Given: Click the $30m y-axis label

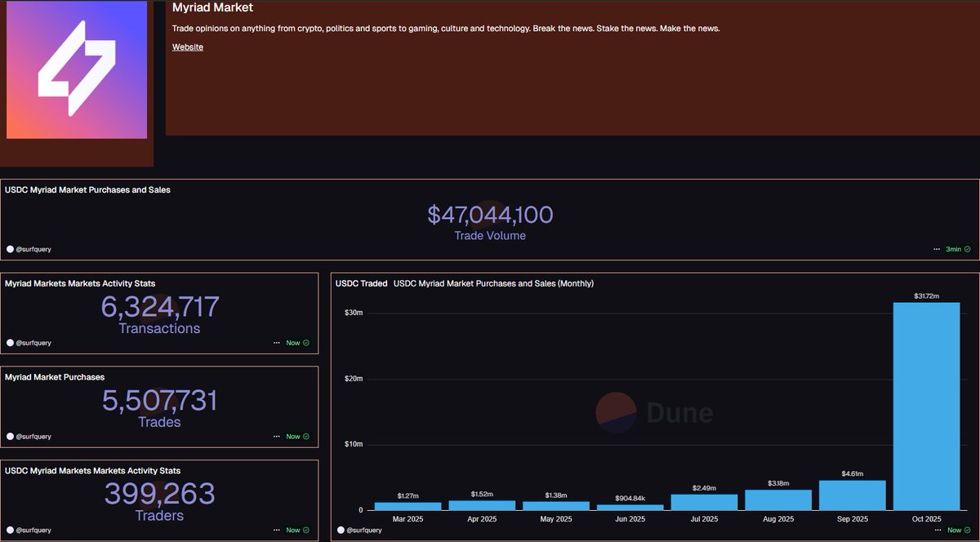Looking at the screenshot, I should 354,313.
